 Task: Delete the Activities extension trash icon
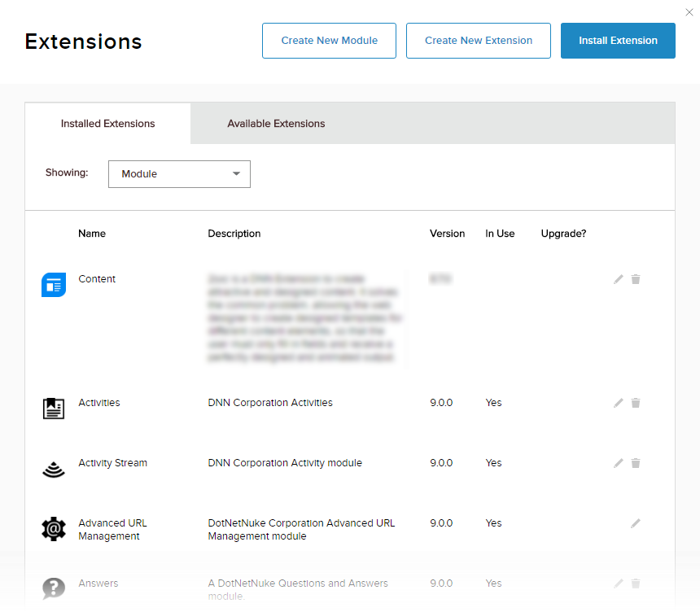click(636, 403)
